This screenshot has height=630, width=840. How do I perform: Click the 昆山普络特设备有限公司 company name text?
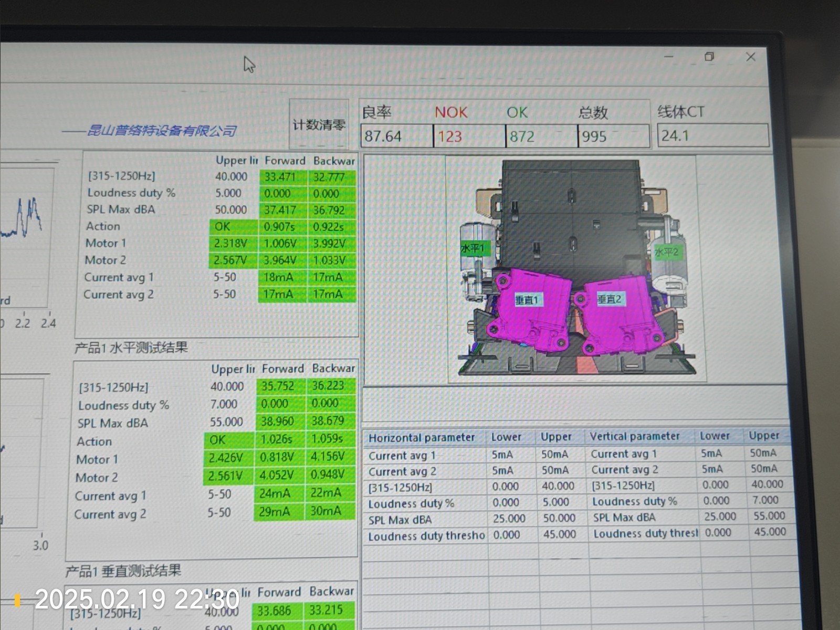[x=161, y=130]
